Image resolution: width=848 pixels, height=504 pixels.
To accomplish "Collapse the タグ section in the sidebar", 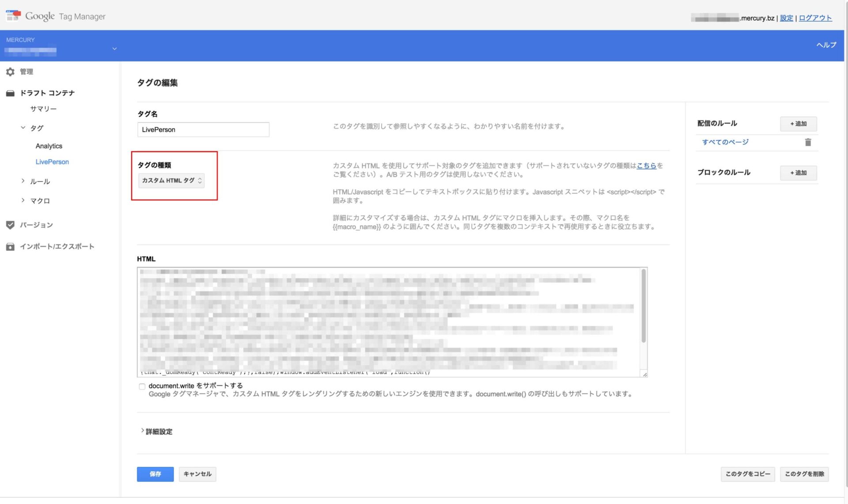I will pyautogui.click(x=23, y=128).
